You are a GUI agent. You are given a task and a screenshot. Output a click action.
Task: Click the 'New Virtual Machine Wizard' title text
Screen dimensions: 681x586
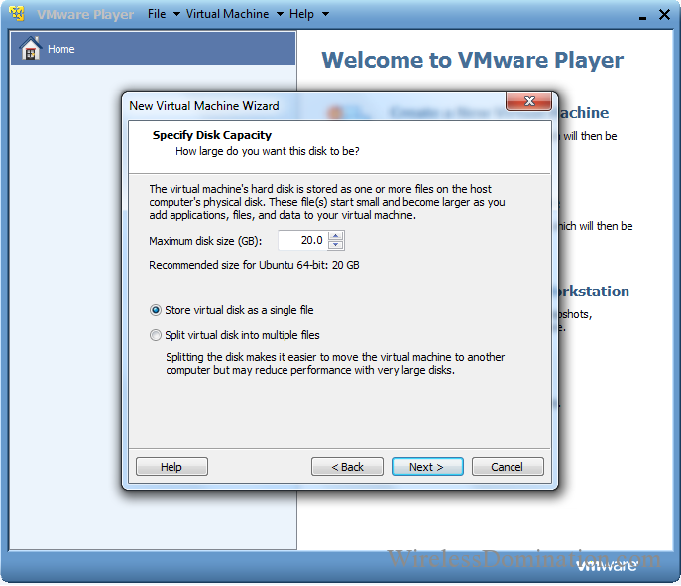click(204, 106)
